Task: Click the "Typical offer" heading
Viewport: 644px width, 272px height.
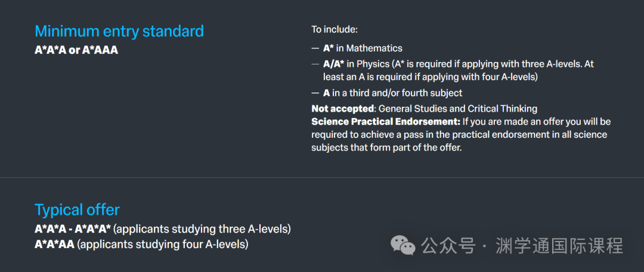Action: pos(77,210)
